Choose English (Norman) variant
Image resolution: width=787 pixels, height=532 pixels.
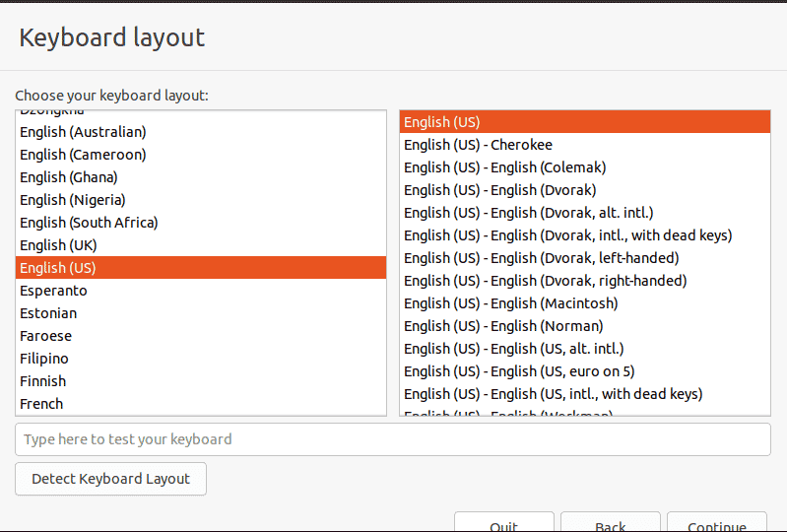pyautogui.click(x=585, y=326)
